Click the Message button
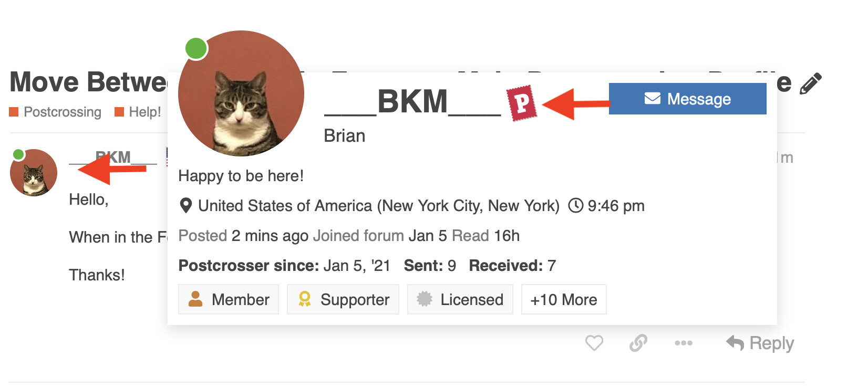 pos(687,99)
